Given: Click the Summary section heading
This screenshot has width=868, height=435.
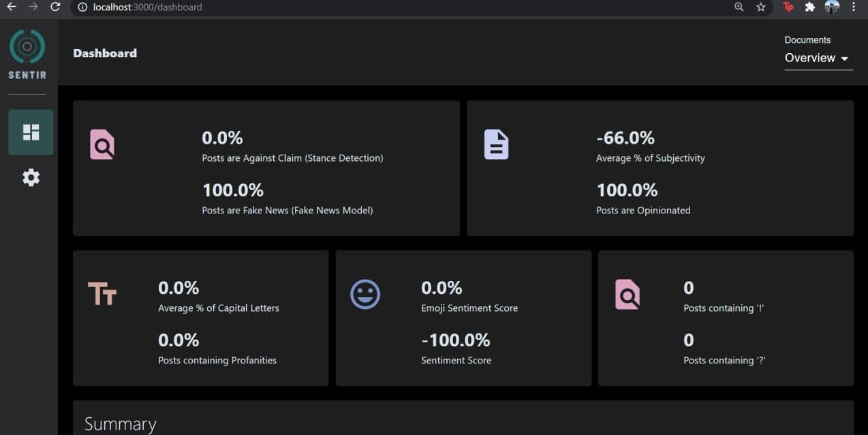Looking at the screenshot, I should [x=120, y=424].
